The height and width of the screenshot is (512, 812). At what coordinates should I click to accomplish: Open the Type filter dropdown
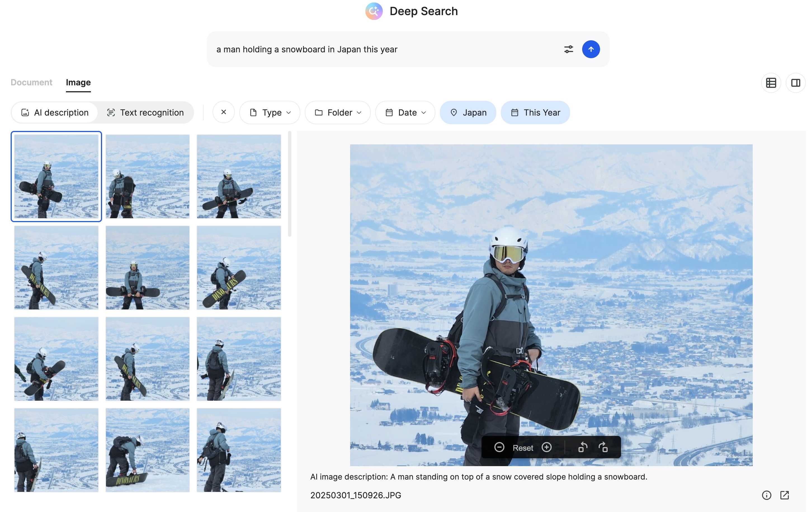click(270, 112)
